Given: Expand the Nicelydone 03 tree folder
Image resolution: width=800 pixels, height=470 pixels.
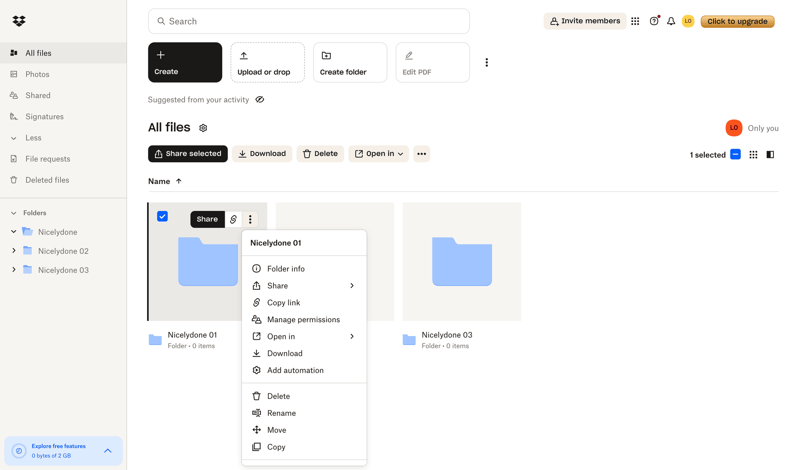Looking at the screenshot, I should 14,269.
